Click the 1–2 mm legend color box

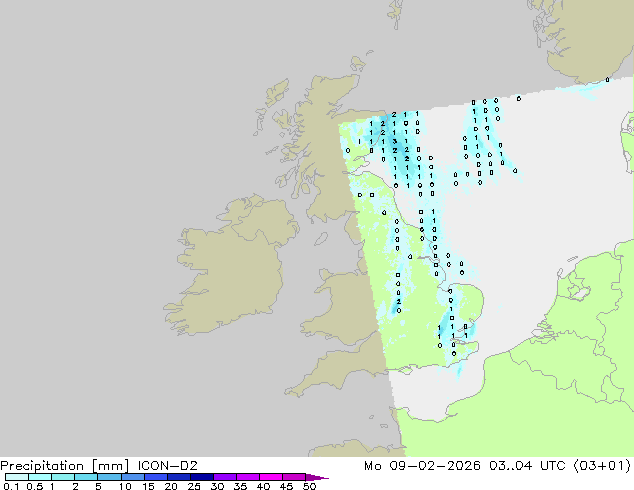[x=63, y=477]
